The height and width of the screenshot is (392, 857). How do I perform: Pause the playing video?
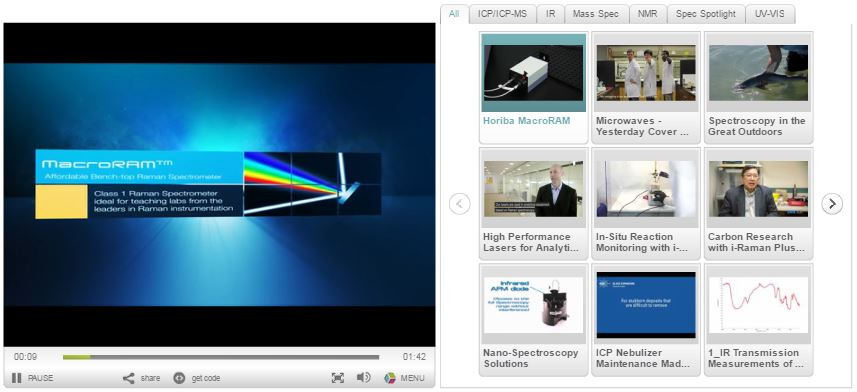pyautogui.click(x=17, y=378)
